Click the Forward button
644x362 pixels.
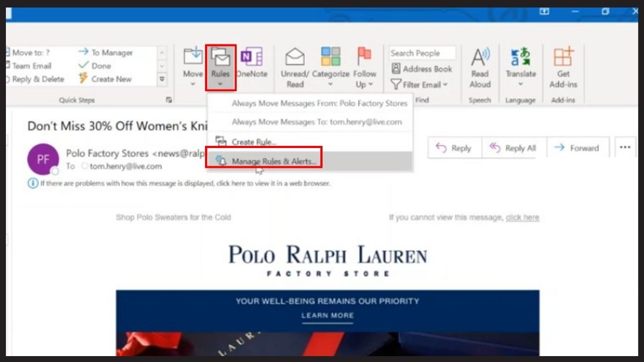[577, 148]
